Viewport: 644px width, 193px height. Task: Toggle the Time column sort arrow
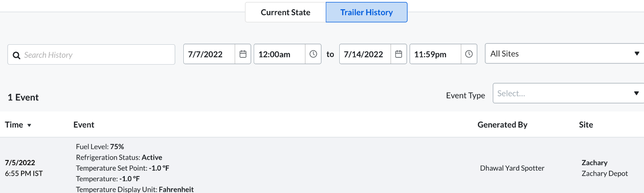click(x=30, y=125)
